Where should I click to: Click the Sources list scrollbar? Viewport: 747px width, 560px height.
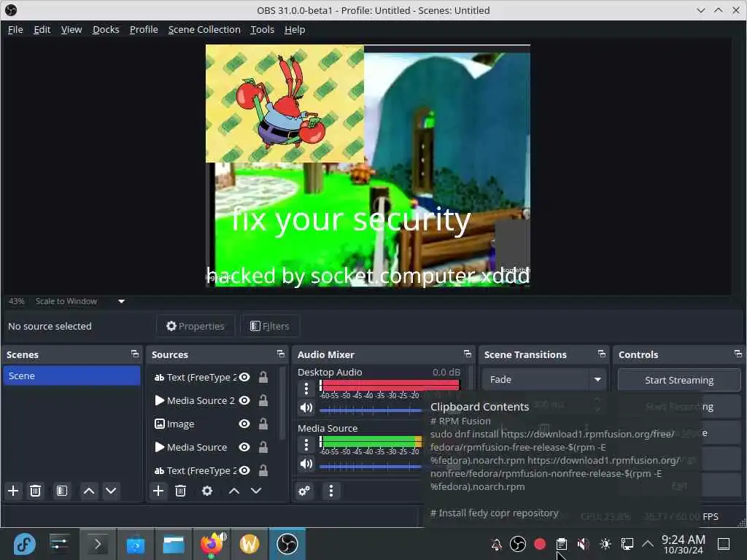tap(282, 402)
